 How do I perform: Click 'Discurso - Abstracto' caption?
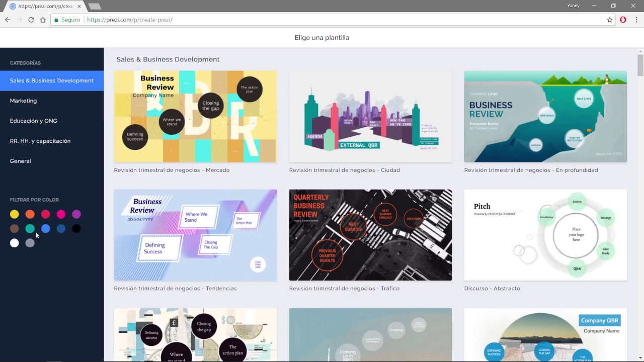pos(492,289)
